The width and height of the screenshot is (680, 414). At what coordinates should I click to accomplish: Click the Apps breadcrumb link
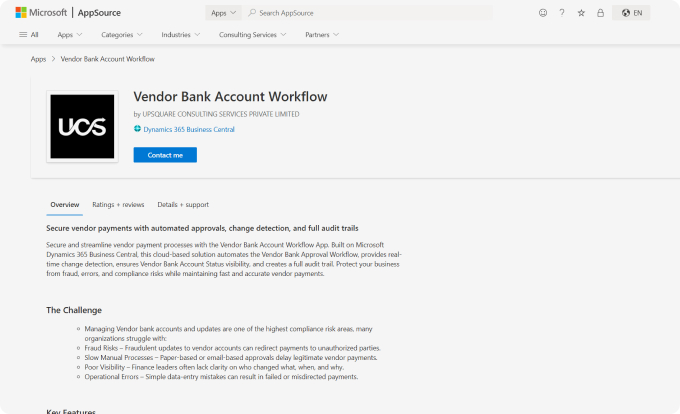pyautogui.click(x=38, y=59)
